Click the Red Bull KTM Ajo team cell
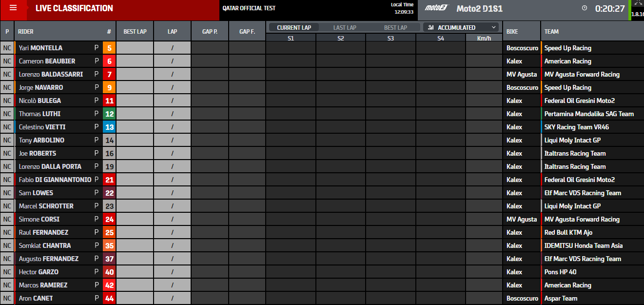This screenshot has width=644, height=305. pos(592,232)
